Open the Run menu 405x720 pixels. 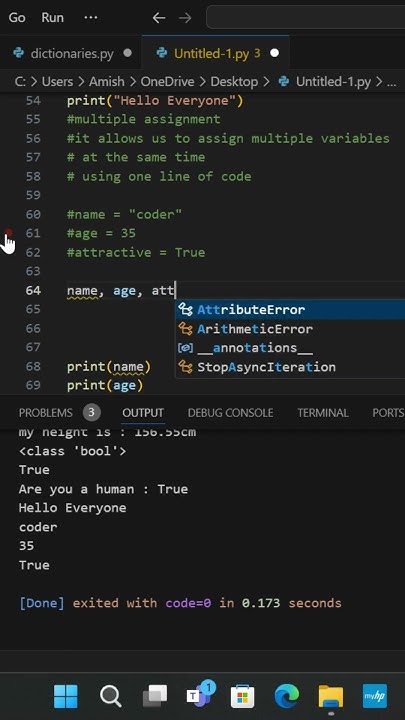(52, 18)
